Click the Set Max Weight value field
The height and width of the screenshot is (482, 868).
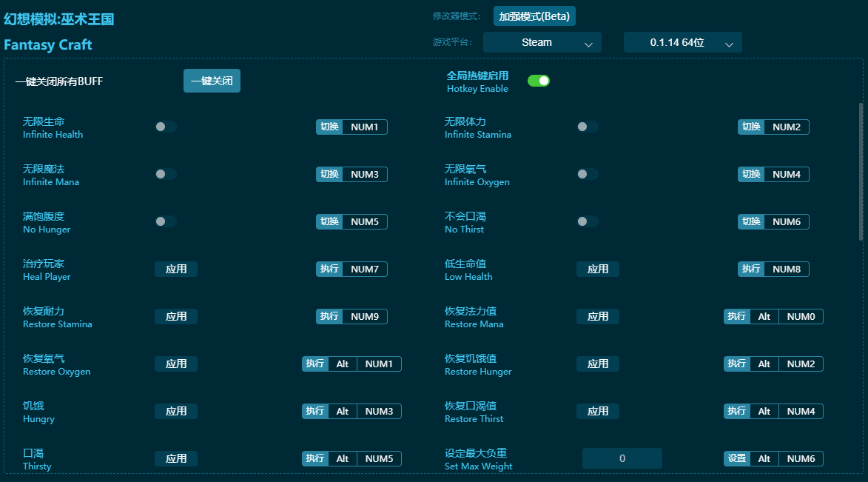pos(622,458)
